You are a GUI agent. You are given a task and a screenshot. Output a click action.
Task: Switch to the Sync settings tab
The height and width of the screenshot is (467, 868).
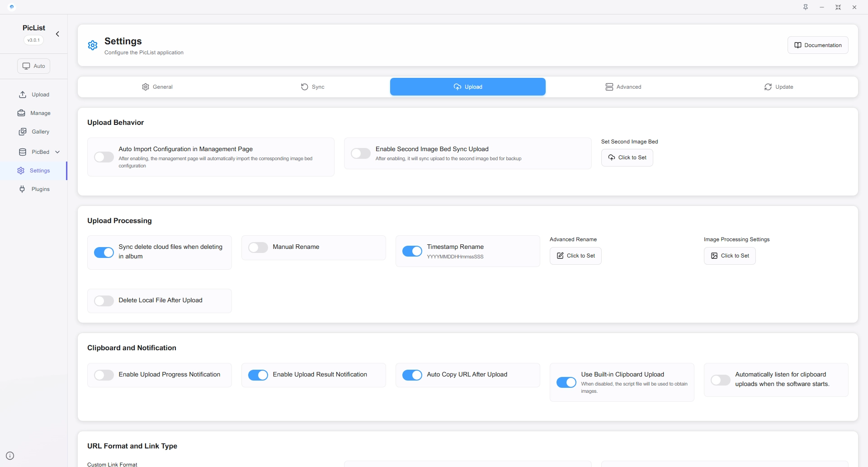pyautogui.click(x=313, y=87)
